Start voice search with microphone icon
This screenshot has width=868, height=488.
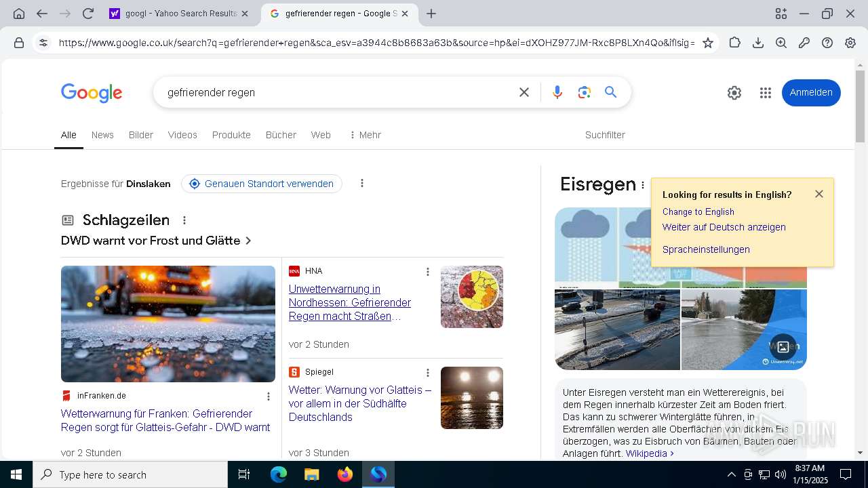(x=557, y=92)
